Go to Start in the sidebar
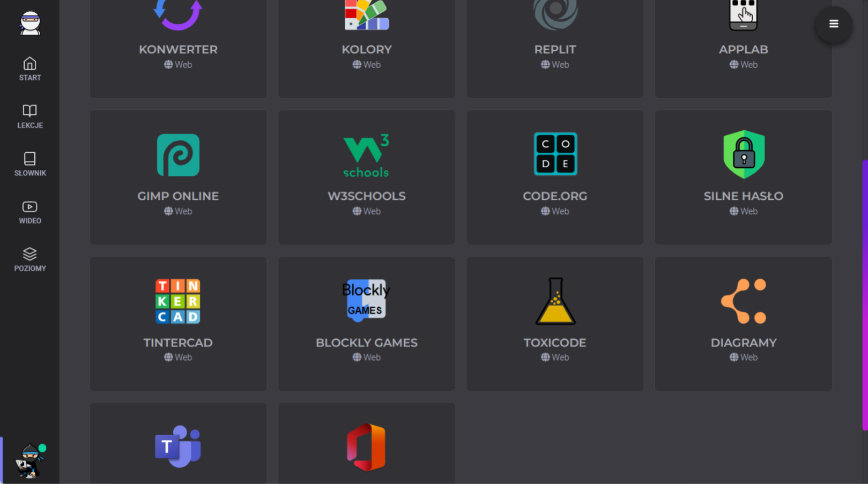Image resolution: width=868 pixels, height=484 pixels. coord(30,69)
